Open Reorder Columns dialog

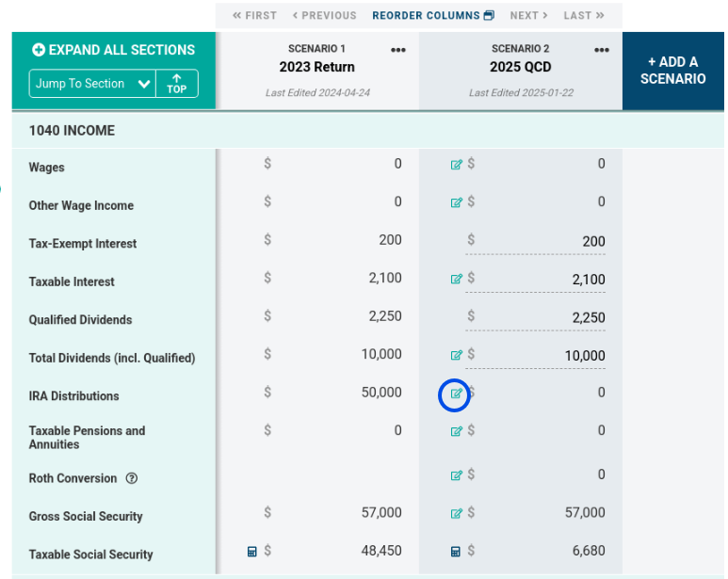click(433, 16)
